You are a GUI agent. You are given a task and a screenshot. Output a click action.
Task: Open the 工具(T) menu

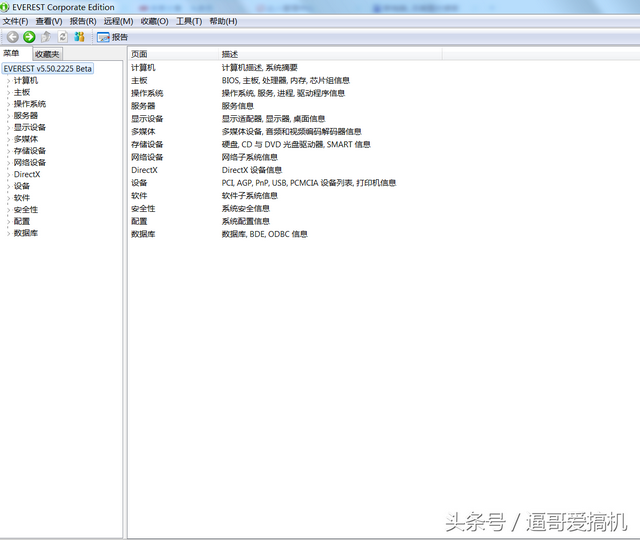[189, 21]
